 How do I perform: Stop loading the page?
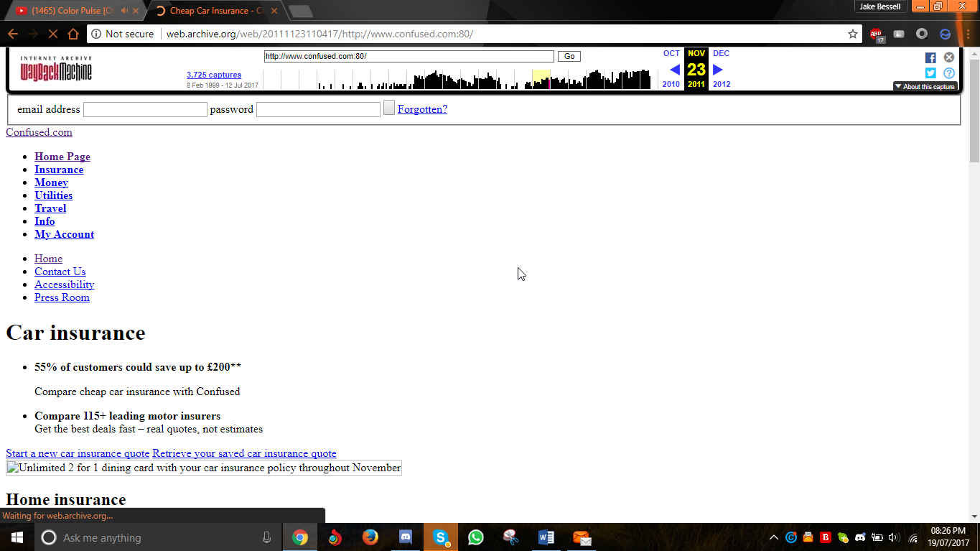click(x=53, y=34)
